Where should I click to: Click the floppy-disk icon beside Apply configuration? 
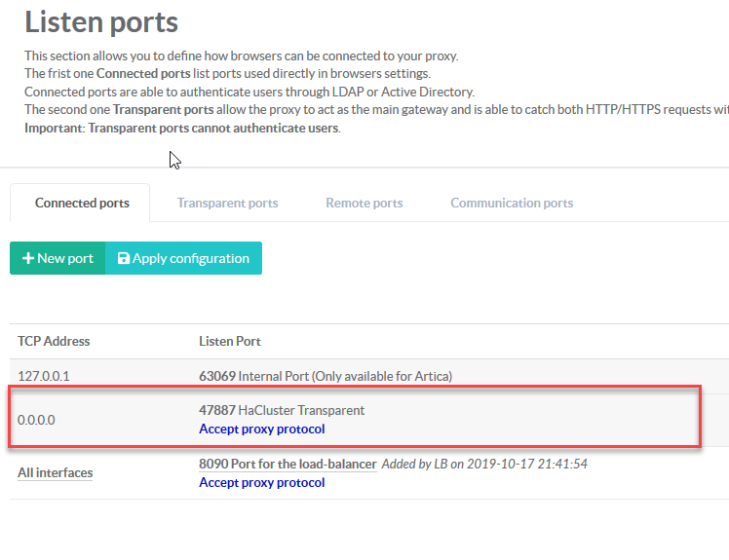(x=124, y=258)
